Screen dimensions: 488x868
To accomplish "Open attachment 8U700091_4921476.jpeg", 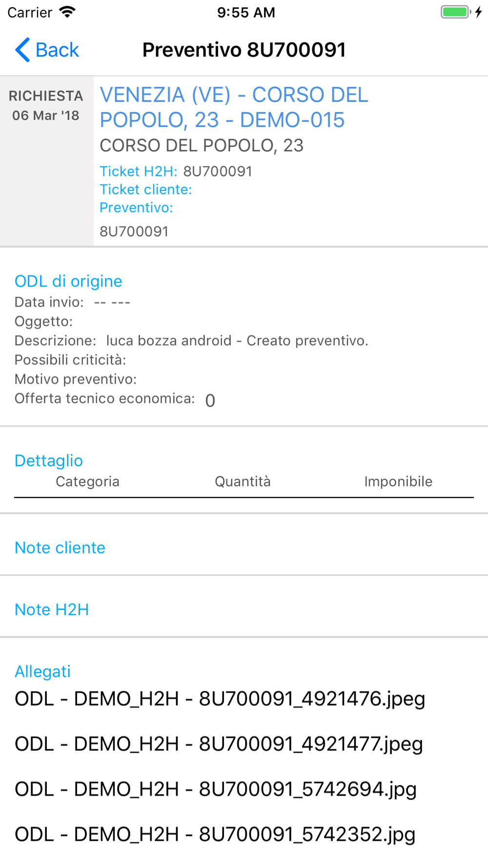I will click(x=220, y=699).
